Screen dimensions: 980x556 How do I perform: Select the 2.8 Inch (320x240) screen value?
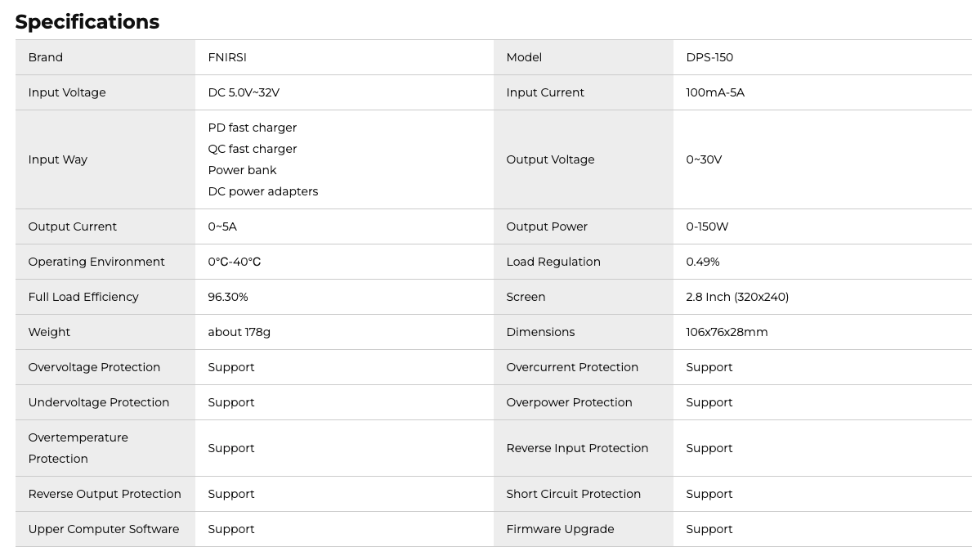pyautogui.click(x=737, y=297)
